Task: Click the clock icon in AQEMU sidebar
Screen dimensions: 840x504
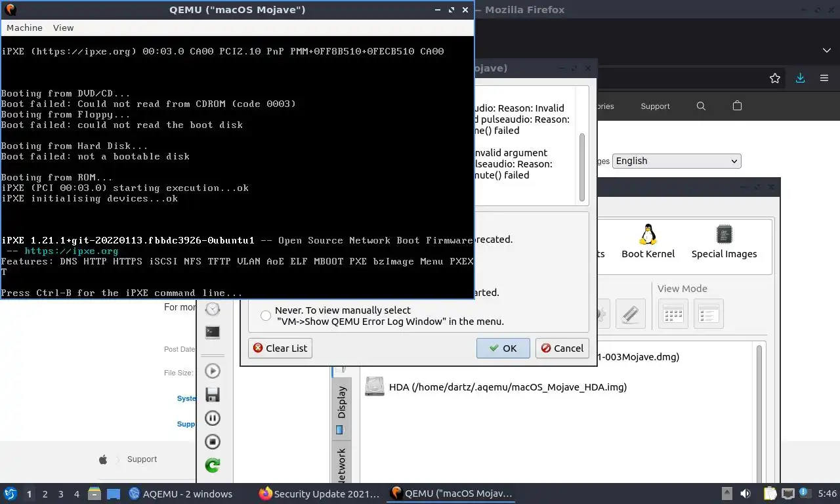Action: pyautogui.click(x=213, y=308)
